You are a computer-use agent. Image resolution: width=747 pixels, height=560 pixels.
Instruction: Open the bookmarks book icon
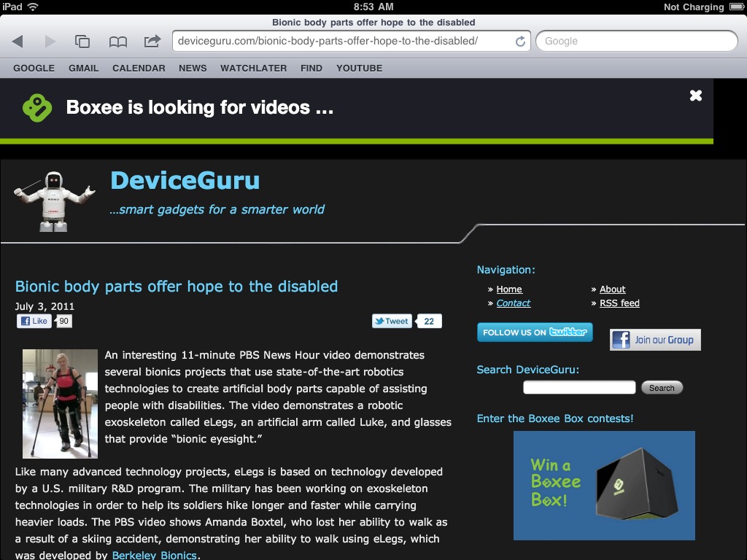(117, 42)
